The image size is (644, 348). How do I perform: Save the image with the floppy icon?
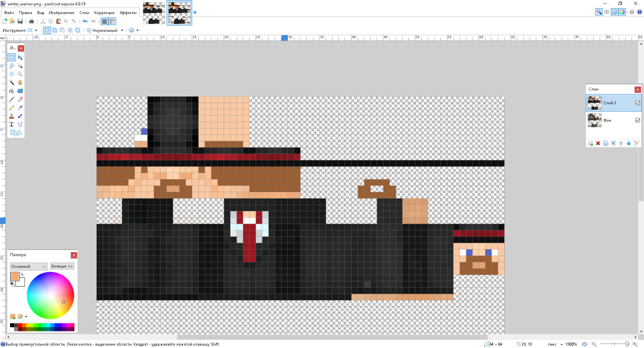pyautogui.click(x=20, y=21)
